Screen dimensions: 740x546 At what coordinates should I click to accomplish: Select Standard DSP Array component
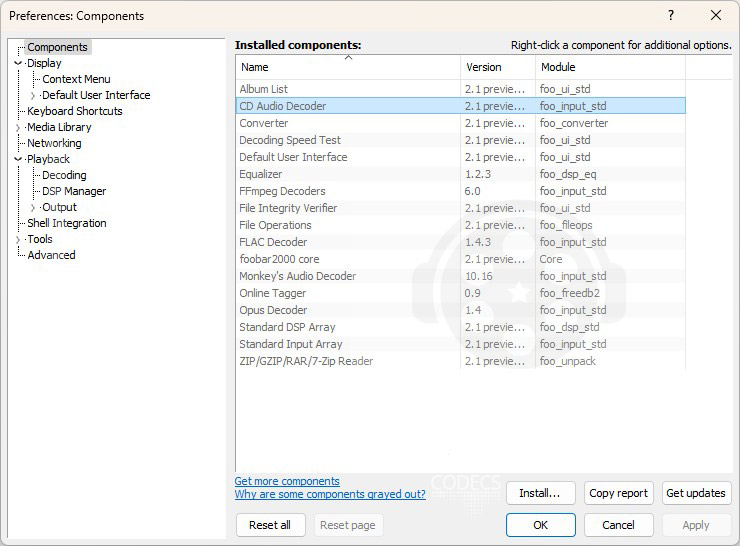(x=461, y=327)
